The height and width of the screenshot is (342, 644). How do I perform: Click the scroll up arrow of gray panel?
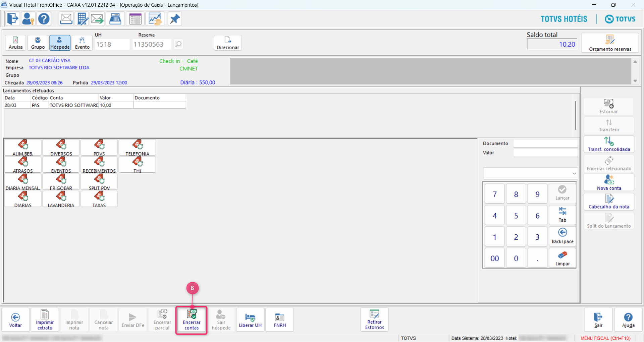635,61
